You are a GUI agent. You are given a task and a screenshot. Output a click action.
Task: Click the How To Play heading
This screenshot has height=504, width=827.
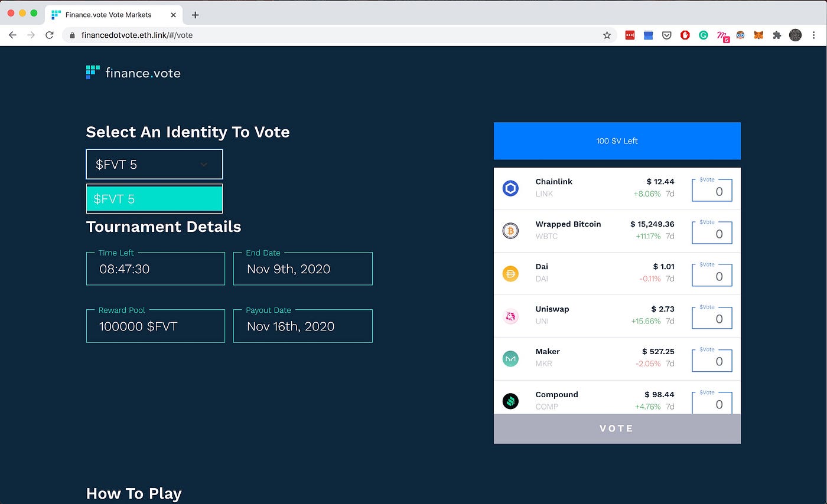coord(134,493)
